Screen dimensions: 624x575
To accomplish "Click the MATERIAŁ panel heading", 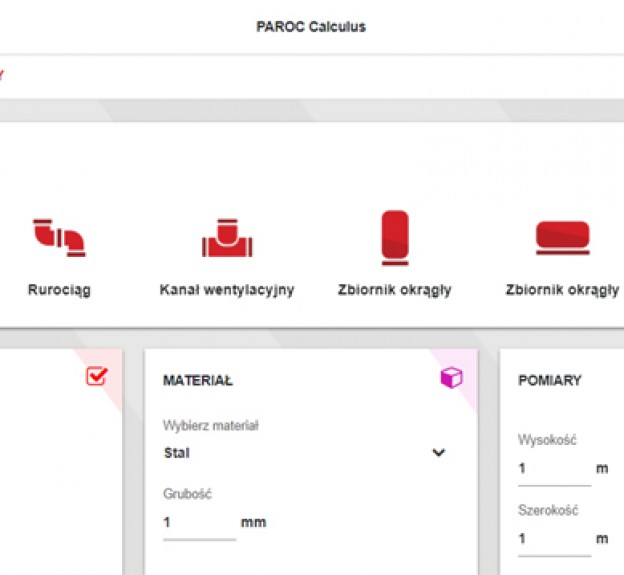I will click(x=198, y=381).
